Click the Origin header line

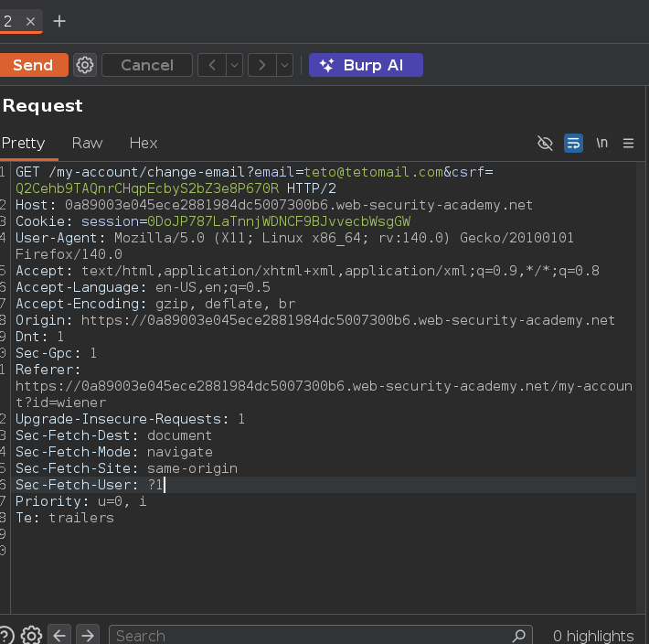[x=315, y=320]
